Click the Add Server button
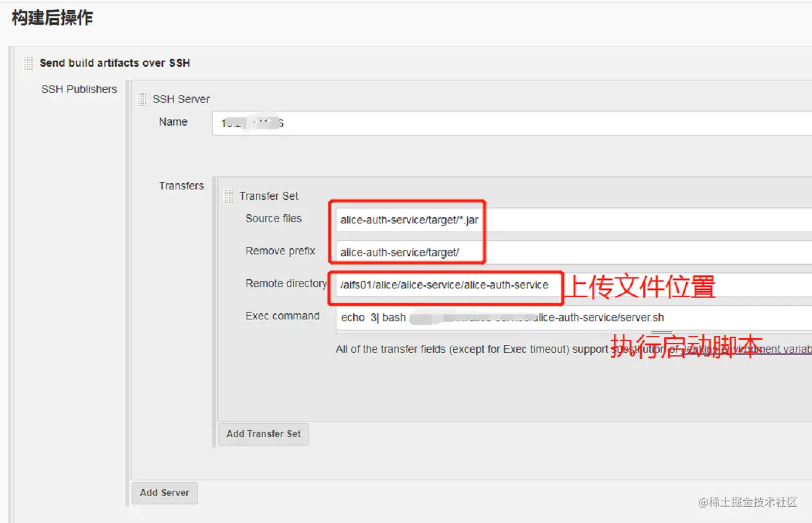Screen dimensions: 812x523 click(165, 493)
